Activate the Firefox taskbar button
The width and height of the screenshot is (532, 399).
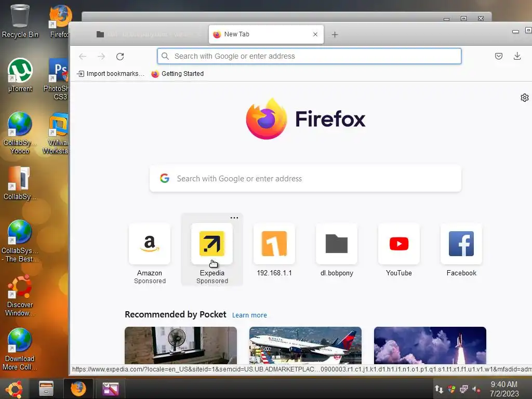tap(78, 389)
